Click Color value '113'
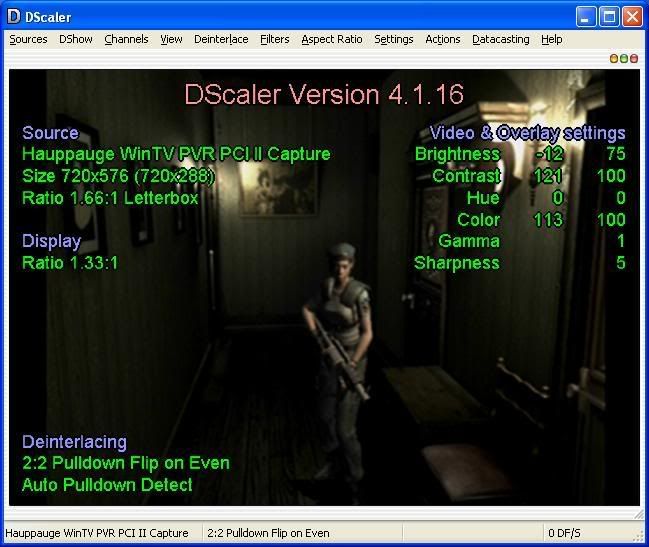649x547 pixels. [x=548, y=220]
